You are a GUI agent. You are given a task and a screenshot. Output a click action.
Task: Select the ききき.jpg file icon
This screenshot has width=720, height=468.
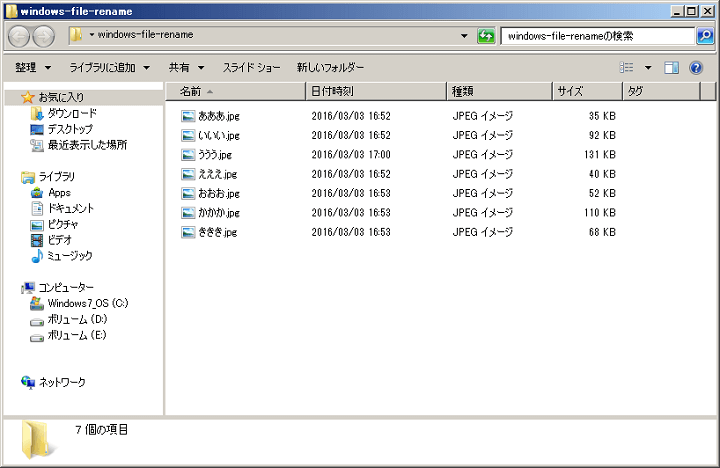[x=188, y=232]
